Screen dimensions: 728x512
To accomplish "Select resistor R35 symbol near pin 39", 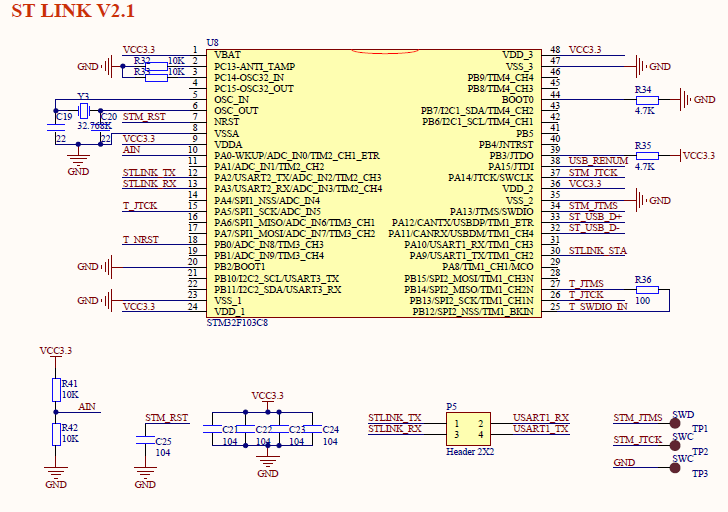I will tap(647, 156).
